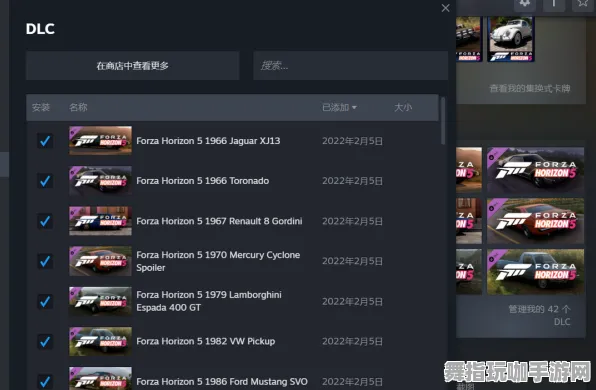The height and width of the screenshot is (390, 596).
Task: Sort by 已添加 column dropdown
Action: click(x=339, y=108)
